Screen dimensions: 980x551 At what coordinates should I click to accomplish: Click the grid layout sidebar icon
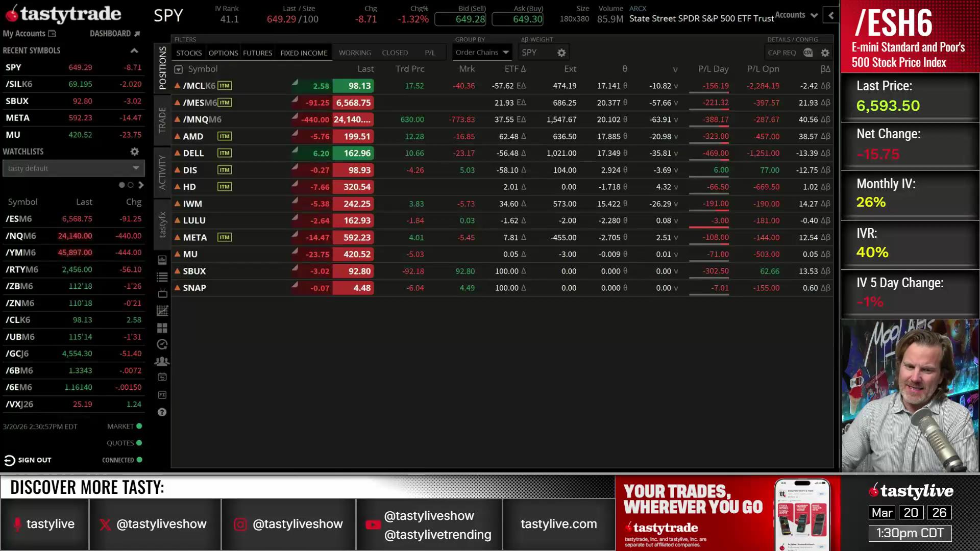click(162, 328)
